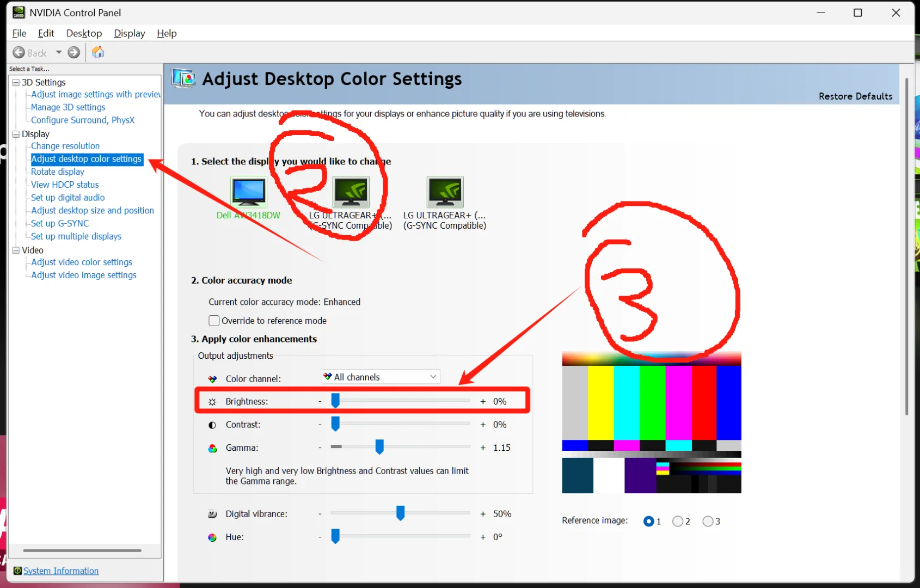Open the File menu
Screen dimensions: 920x588
coord(19,33)
